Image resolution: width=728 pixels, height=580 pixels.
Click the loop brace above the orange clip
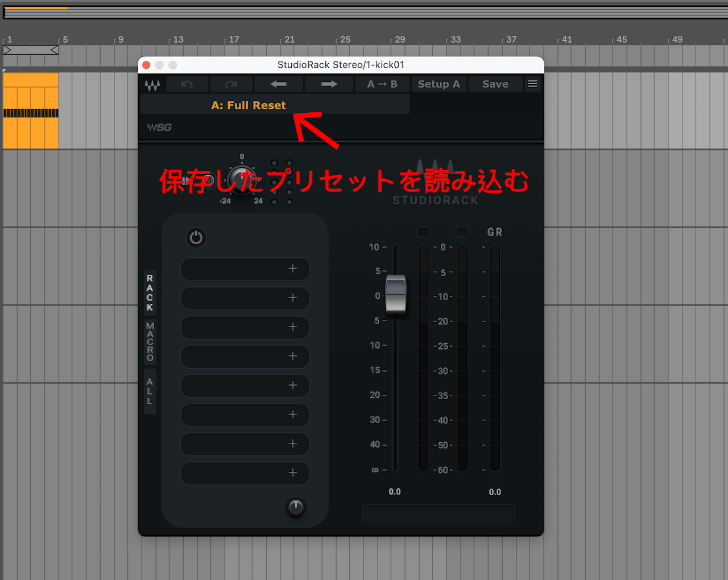click(x=31, y=50)
